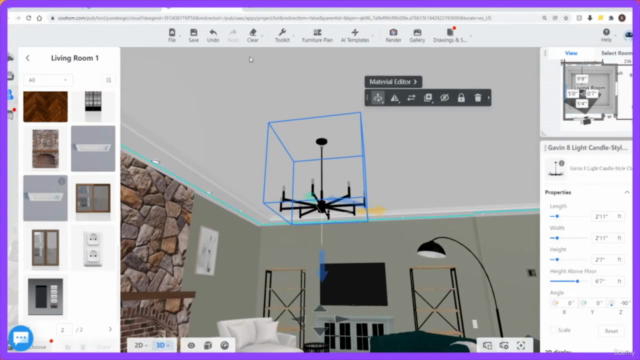Undo the last action

pos(213,36)
